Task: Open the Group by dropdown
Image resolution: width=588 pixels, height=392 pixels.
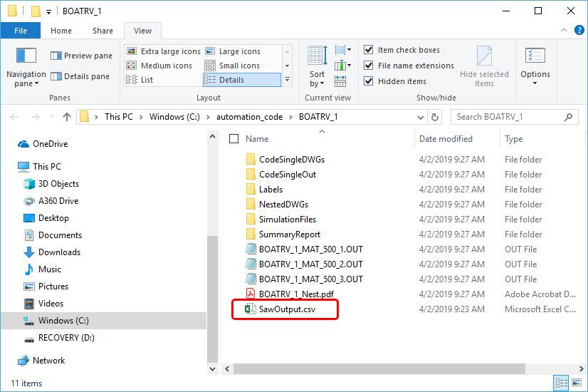Action: point(342,51)
